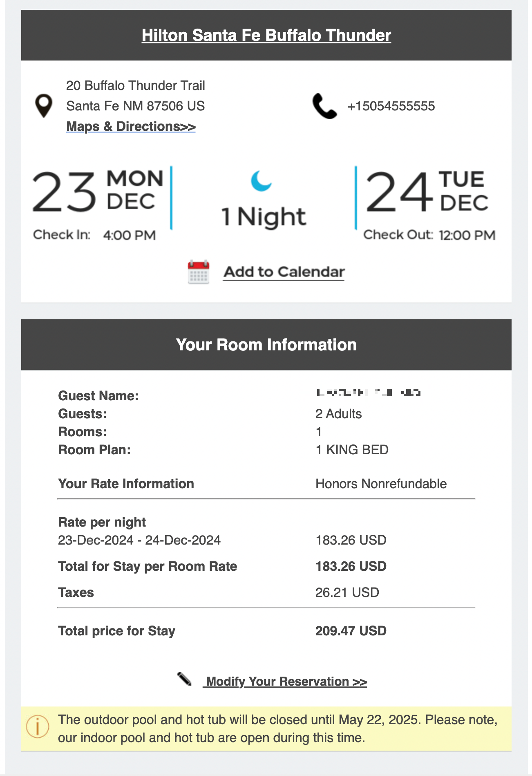Click Modify Your Reservation link
The image size is (532, 776).
tap(285, 682)
